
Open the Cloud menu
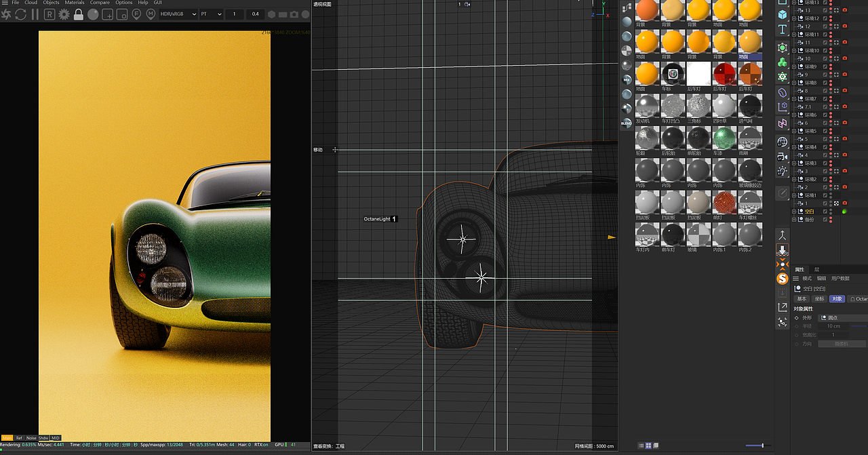[31, 3]
